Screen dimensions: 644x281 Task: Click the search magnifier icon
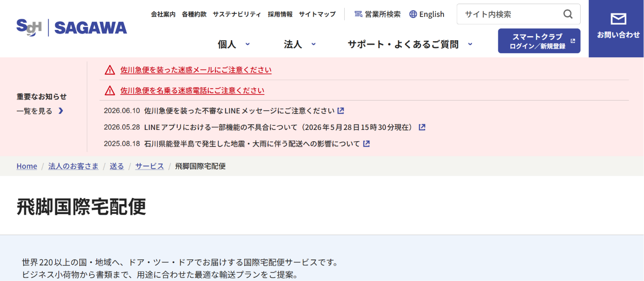(568, 14)
